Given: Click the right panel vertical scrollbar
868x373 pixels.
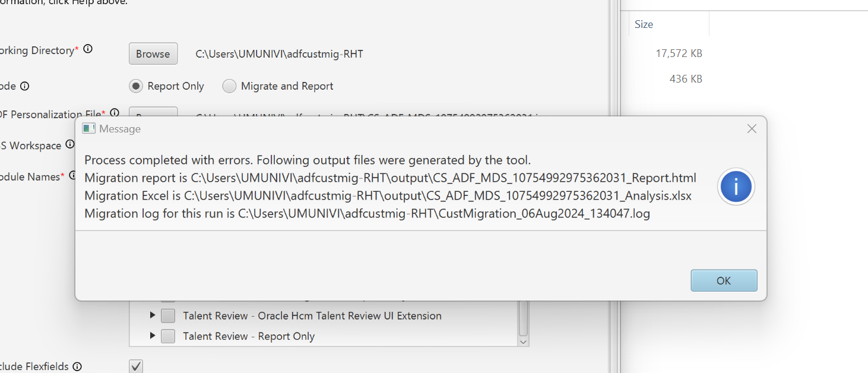Looking at the screenshot, I should pyautogui.click(x=613, y=178).
